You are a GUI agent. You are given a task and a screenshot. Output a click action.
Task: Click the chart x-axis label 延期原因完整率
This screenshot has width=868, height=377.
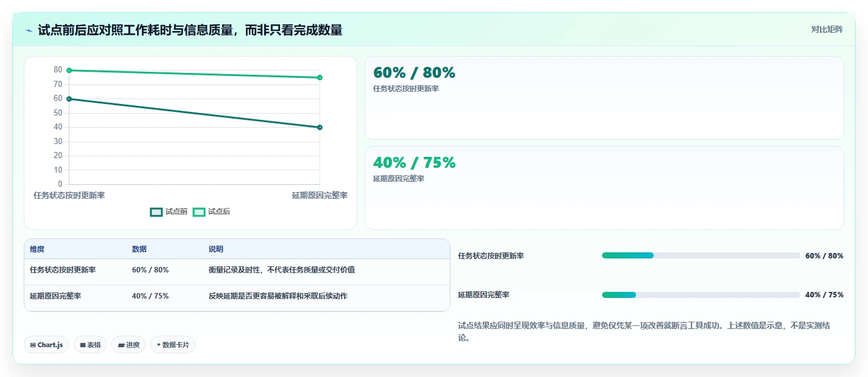click(320, 195)
